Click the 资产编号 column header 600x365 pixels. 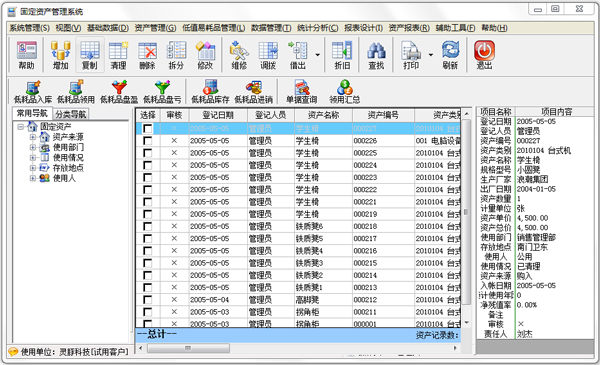[383, 115]
